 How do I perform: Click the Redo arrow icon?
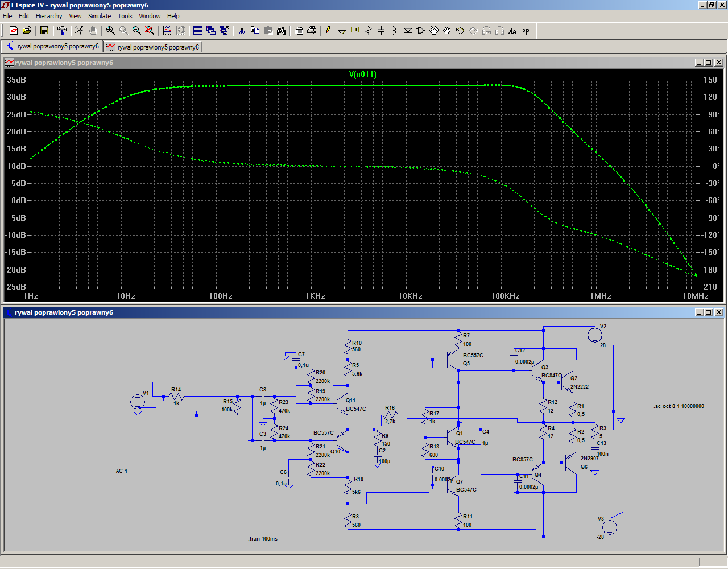473,31
